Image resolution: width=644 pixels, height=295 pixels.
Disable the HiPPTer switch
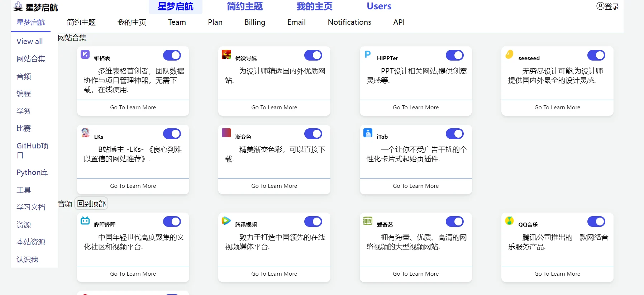pos(455,55)
